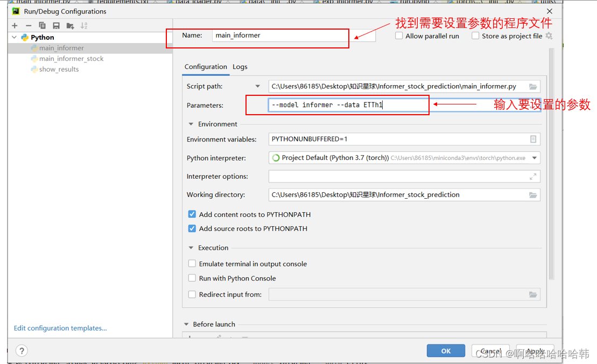Enable Redirect input from checkbox
The height and width of the screenshot is (364, 597).
point(192,295)
